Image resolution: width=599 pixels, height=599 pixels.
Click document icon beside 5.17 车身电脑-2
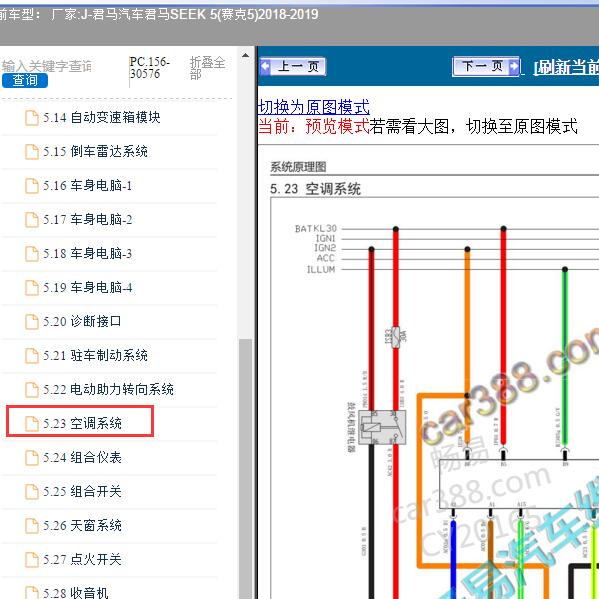[x=32, y=220]
